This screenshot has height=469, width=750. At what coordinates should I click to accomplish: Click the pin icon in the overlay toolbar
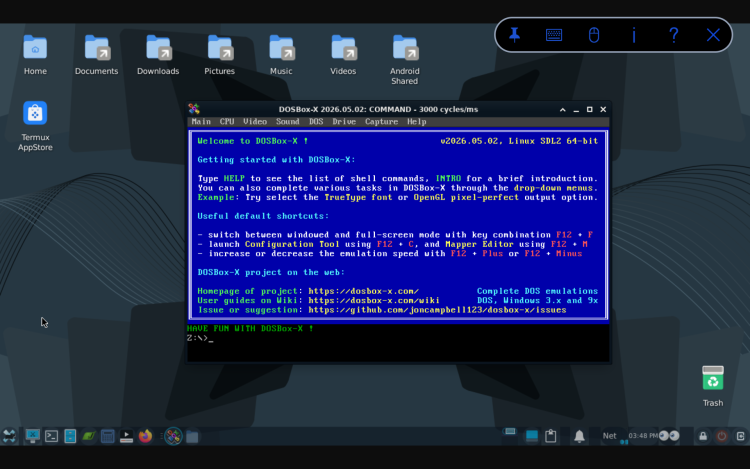pyautogui.click(x=514, y=35)
